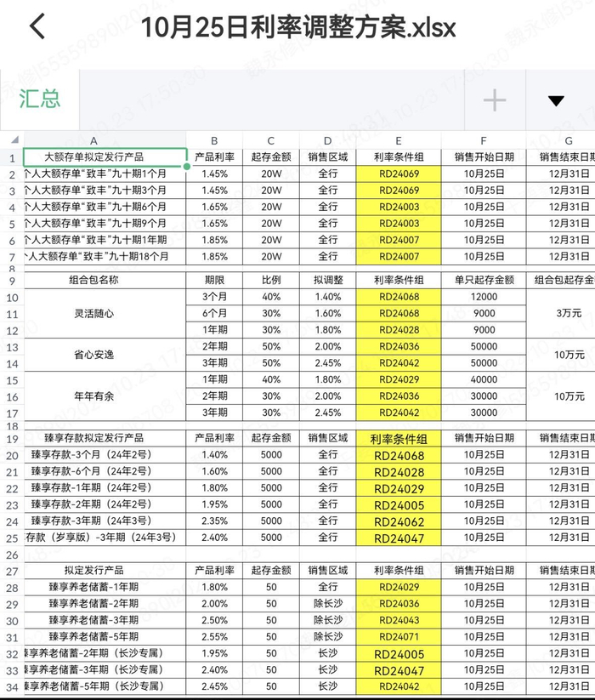The height and width of the screenshot is (700, 595).
Task: Select 拟定发行产品 cell in row 27
Action: coord(105,570)
